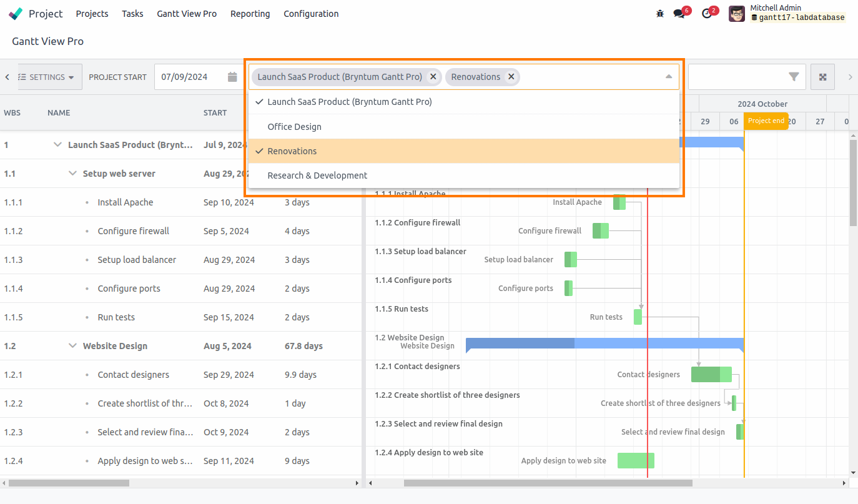Collapse the Website Design task group

pyautogui.click(x=72, y=345)
